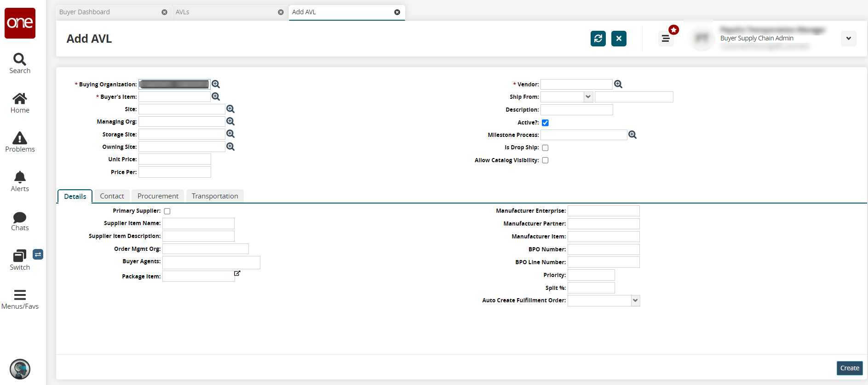Click the refresh icon in Add AVL header
Viewport: 868px width, 385px height.
(x=598, y=39)
